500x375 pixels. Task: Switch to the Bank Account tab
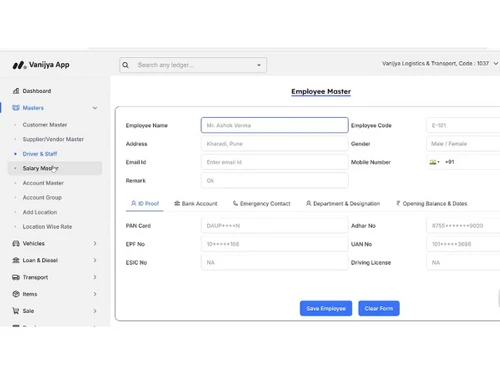pyautogui.click(x=196, y=203)
